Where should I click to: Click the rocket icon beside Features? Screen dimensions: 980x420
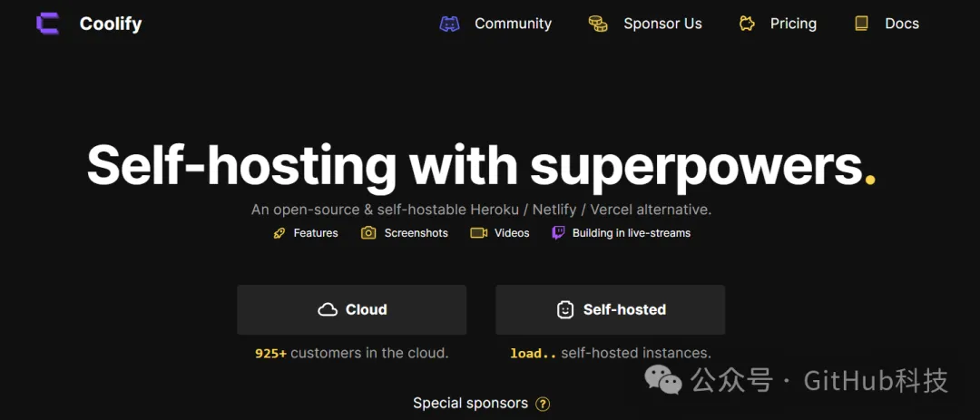click(x=279, y=233)
